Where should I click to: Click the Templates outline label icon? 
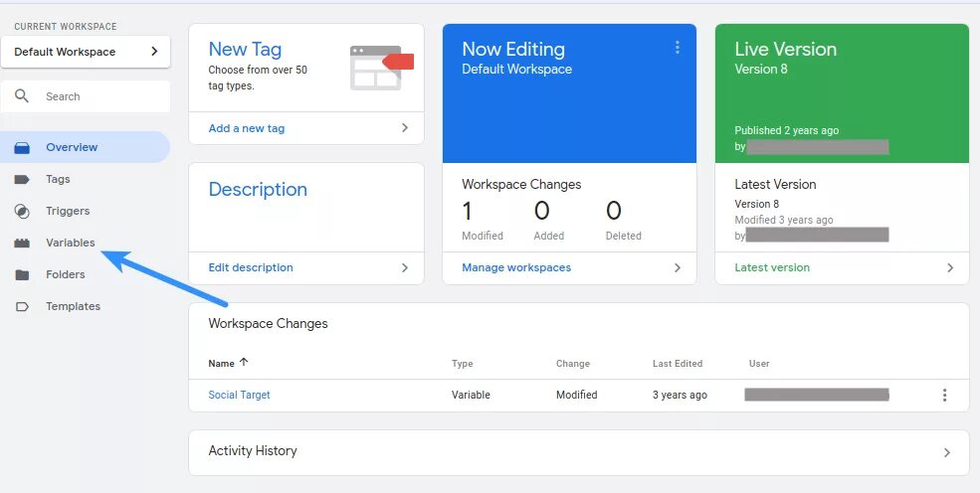22,306
